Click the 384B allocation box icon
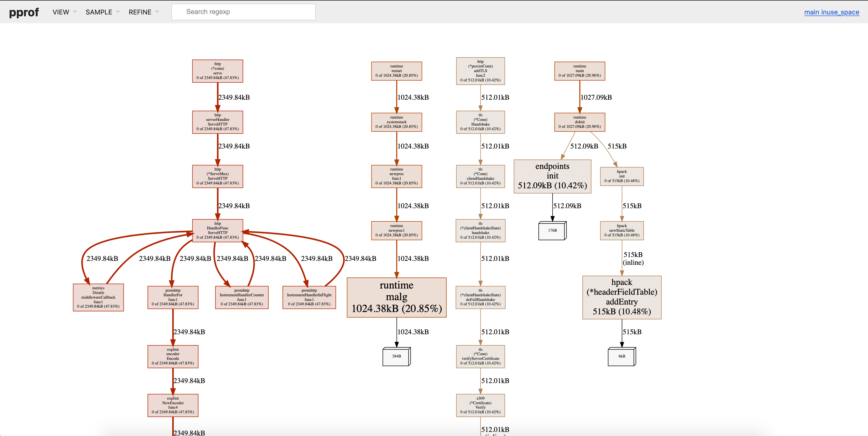868x436 pixels. click(x=396, y=356)
